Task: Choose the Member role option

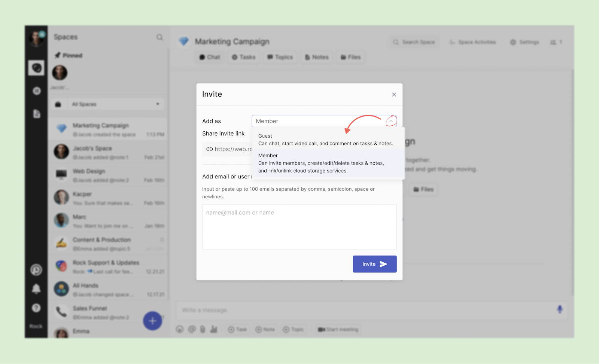Action: point(325,163)
